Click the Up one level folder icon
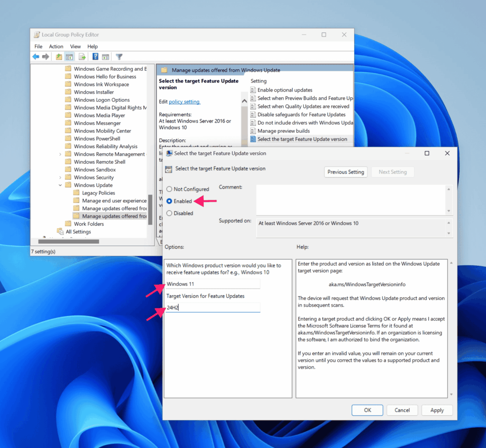 [x=59, y=56]
